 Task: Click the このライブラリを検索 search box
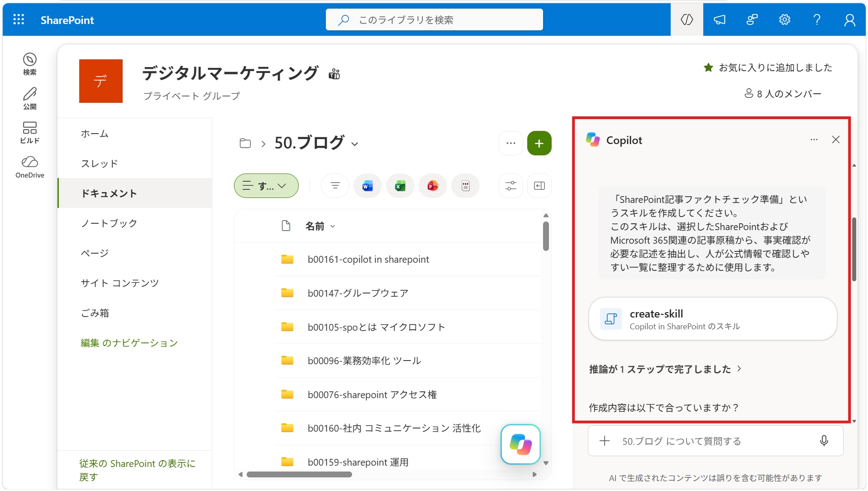point(434,19)
